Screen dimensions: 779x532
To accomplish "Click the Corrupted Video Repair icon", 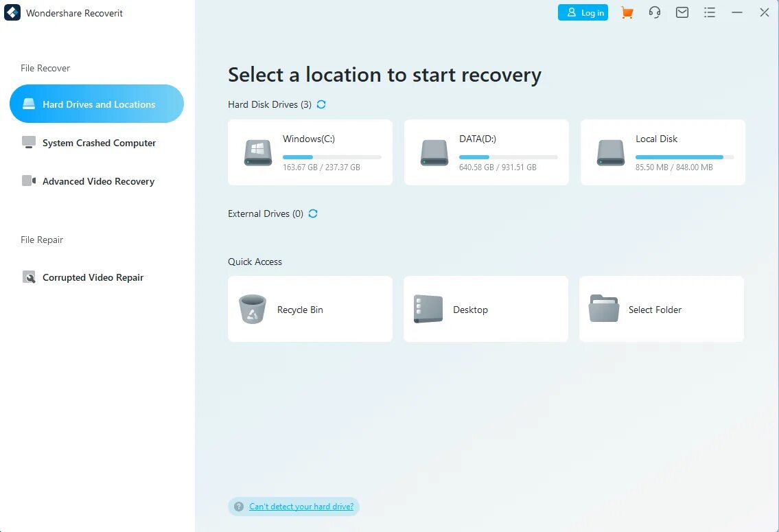I will [x=29, y=277].
